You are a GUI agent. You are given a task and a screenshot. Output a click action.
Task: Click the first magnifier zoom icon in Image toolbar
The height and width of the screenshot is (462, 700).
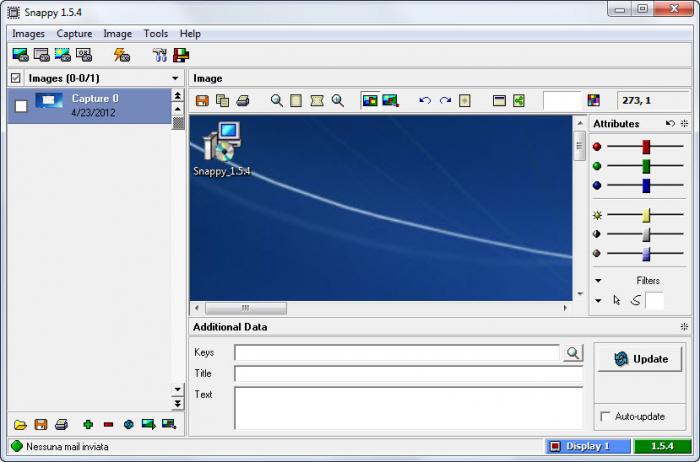[277, 100]
